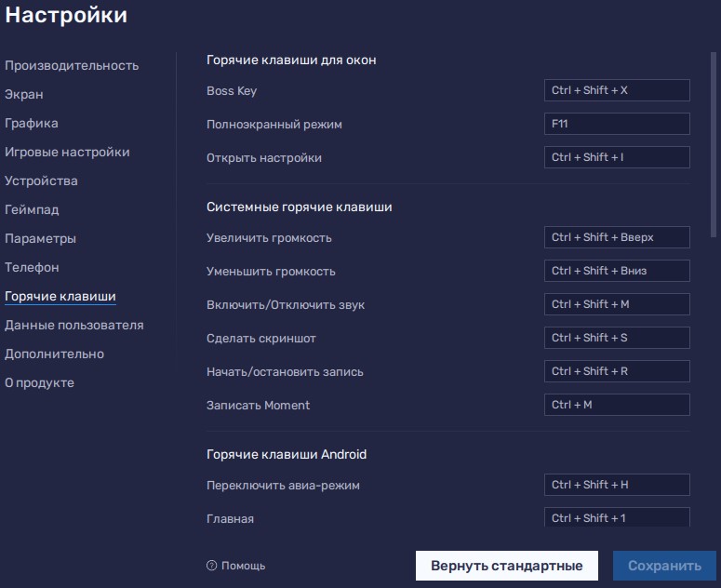Open the Экран settings section
The image size is (721, 588).
coord(24,94)
